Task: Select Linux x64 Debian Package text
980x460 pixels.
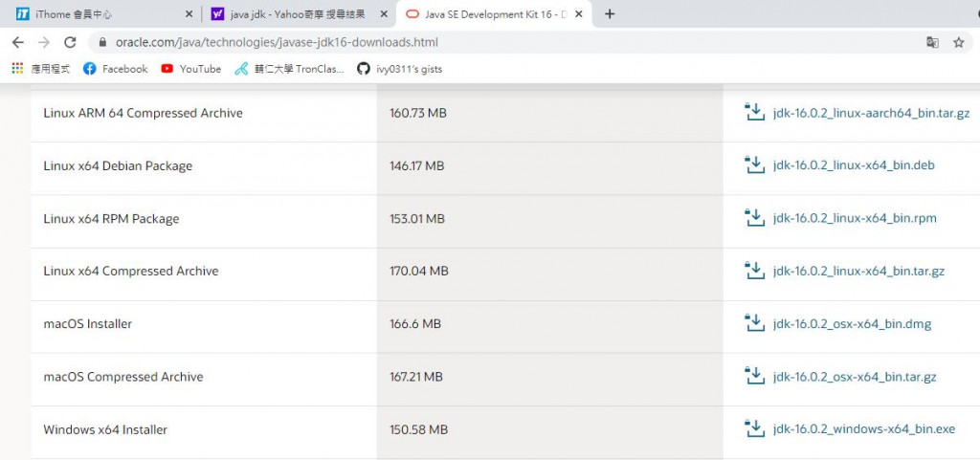Action: [118, 165]
